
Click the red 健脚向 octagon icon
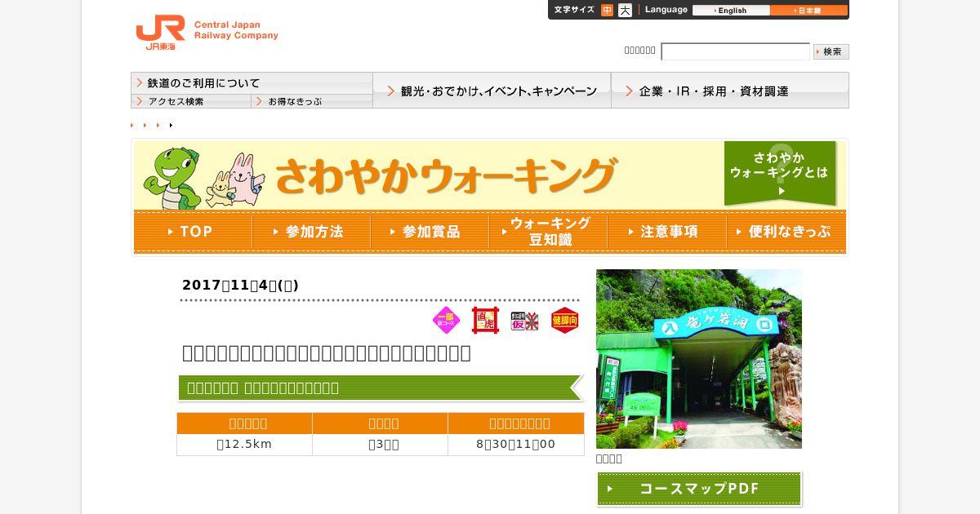tap(564, 321)
